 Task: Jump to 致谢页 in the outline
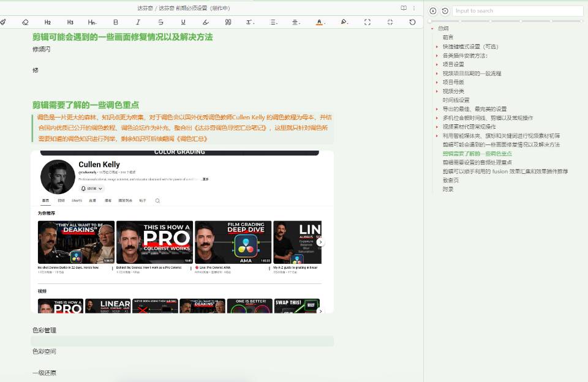point(450,181)
